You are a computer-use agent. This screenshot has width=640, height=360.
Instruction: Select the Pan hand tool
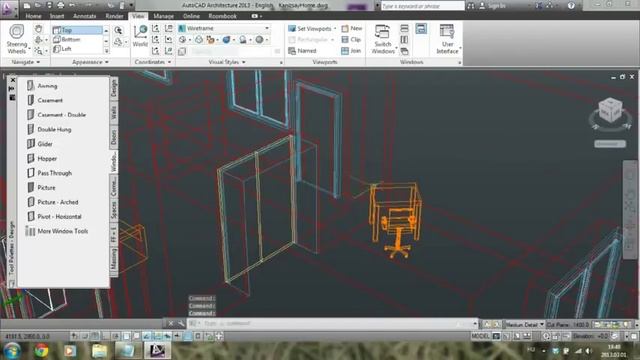click(x=38, y=29)
